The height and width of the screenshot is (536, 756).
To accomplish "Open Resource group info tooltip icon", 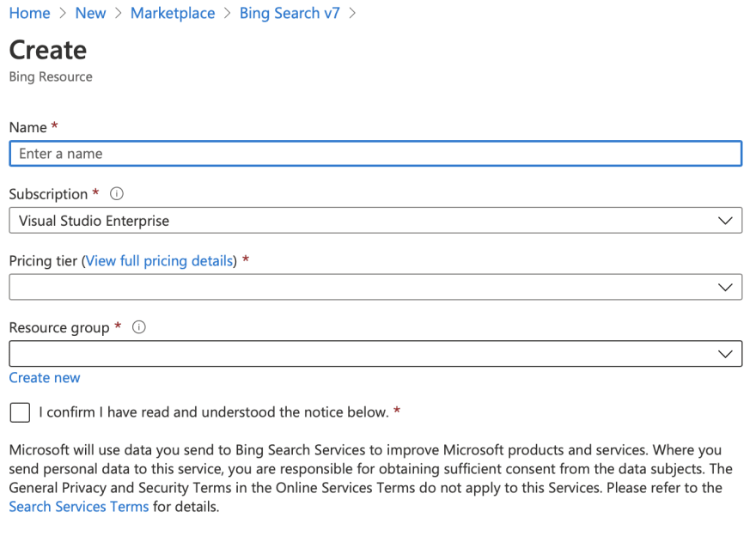I will pos(139,327).
